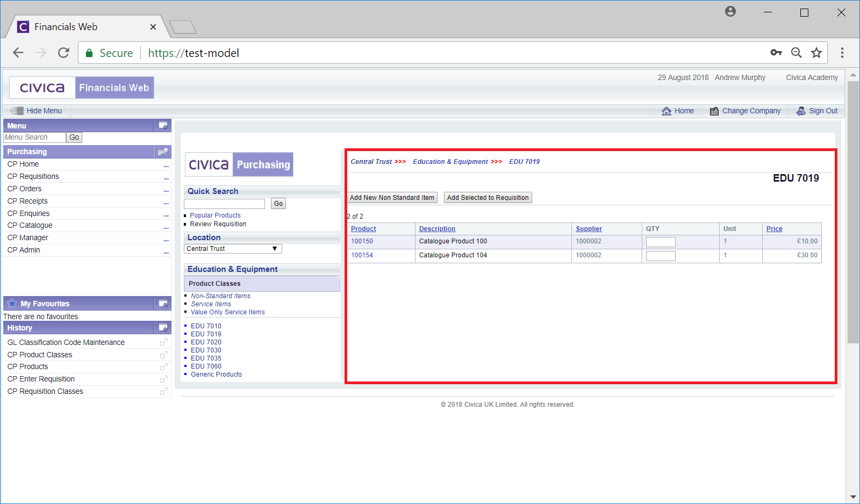The width and height of the screenshot is (860, 504).
Task: Open CP Home menu item
Action: [23, 164]
